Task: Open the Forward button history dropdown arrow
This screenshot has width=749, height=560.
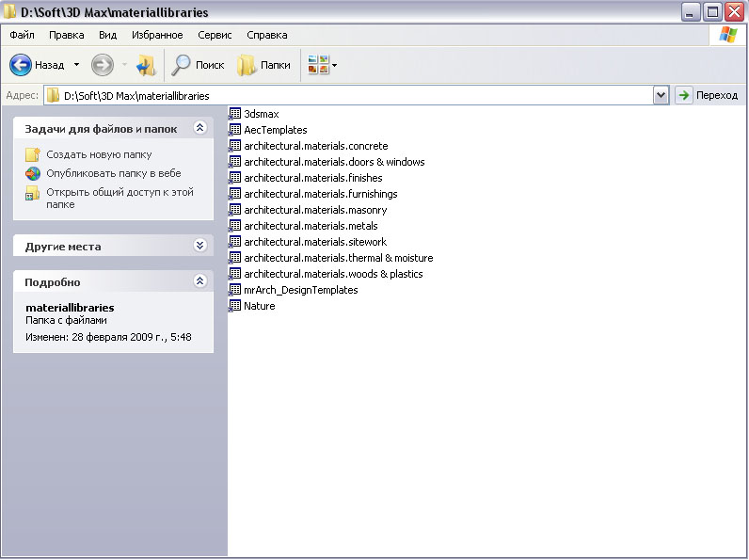Action: (124, 65)
